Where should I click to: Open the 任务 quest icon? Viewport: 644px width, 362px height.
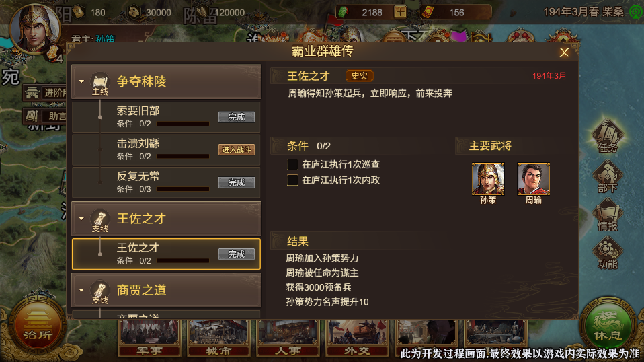point(607,136)
